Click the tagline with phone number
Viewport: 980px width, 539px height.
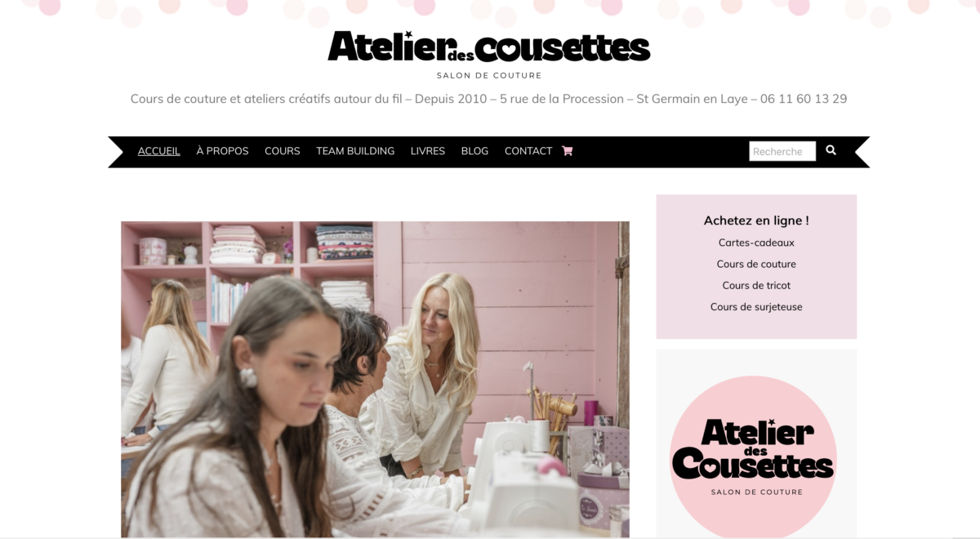(488, 99)
